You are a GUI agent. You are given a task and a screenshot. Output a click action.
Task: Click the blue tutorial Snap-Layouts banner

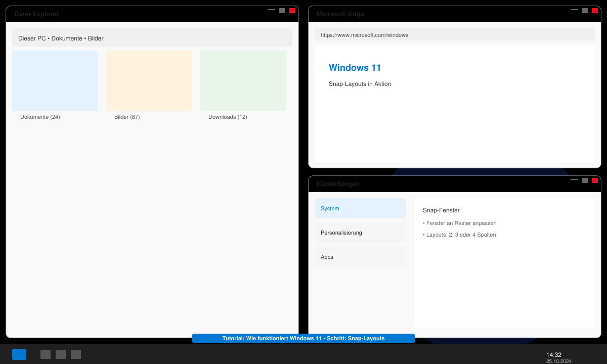[x=303, y=338]
